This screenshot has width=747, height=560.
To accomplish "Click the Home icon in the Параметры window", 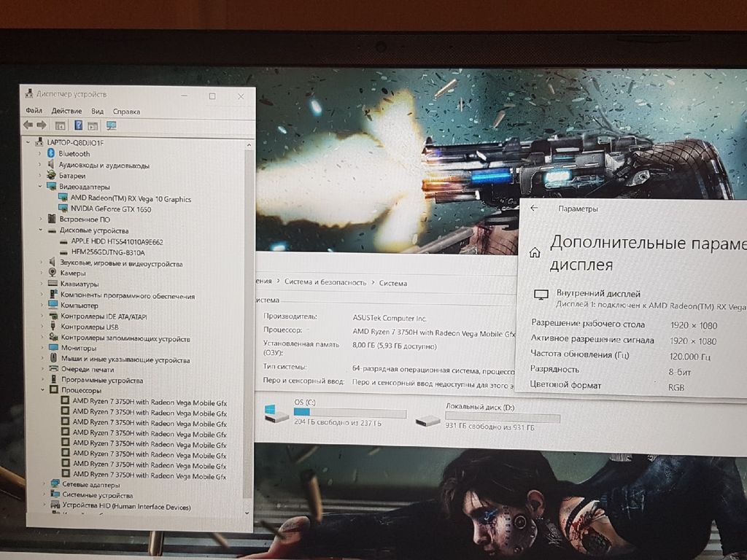I will click(x=535, y=252).
